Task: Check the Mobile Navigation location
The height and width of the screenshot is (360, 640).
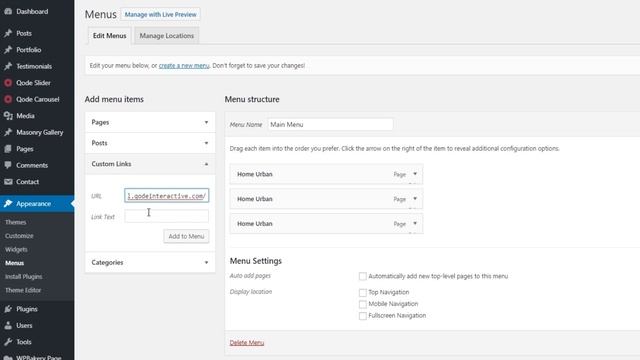Action: click(x=362, y=304)
